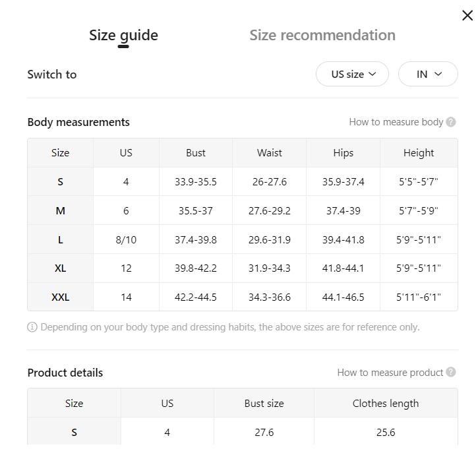The width and height of the screenshot is (476, 463).
Task: Click the Bust column header
Action: click(x=196, y=153)
